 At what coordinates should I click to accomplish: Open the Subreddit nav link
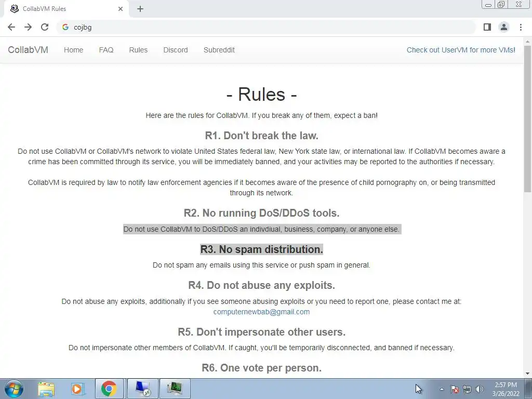[x=219, y=50]
